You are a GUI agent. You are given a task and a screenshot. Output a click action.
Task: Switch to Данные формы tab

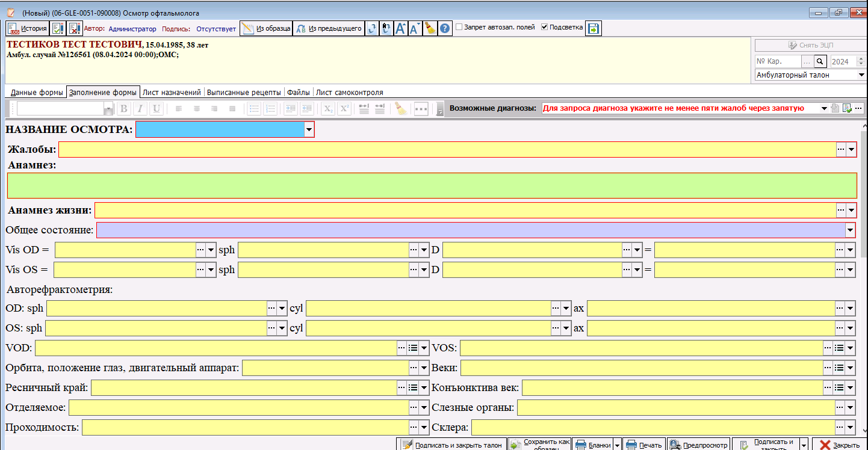pos(37,93)
